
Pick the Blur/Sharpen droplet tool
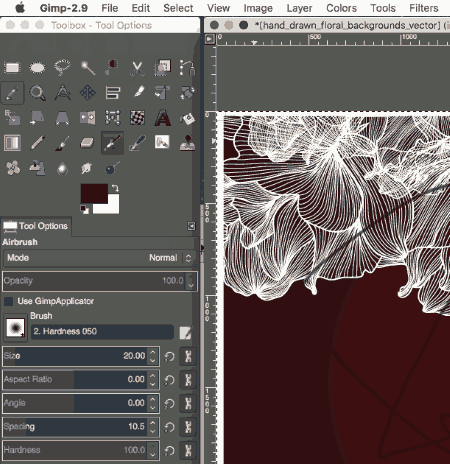click(62, 168)
